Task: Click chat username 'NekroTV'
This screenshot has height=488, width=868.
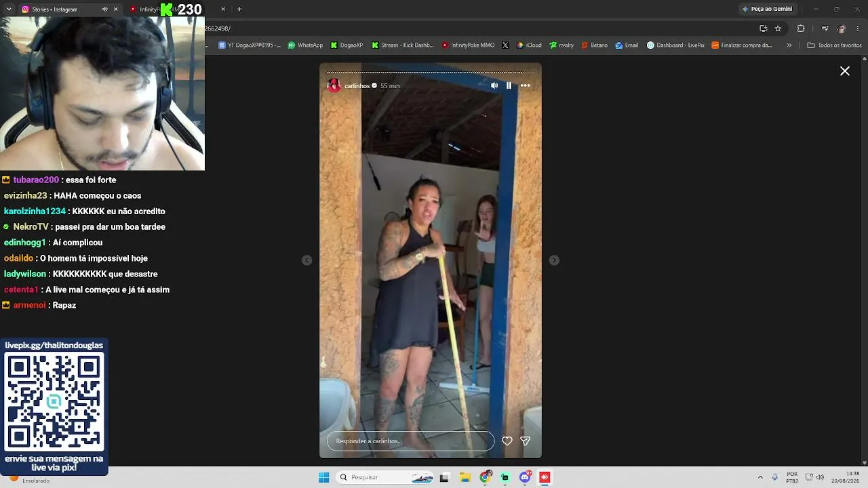Action: tap(31, 227)
